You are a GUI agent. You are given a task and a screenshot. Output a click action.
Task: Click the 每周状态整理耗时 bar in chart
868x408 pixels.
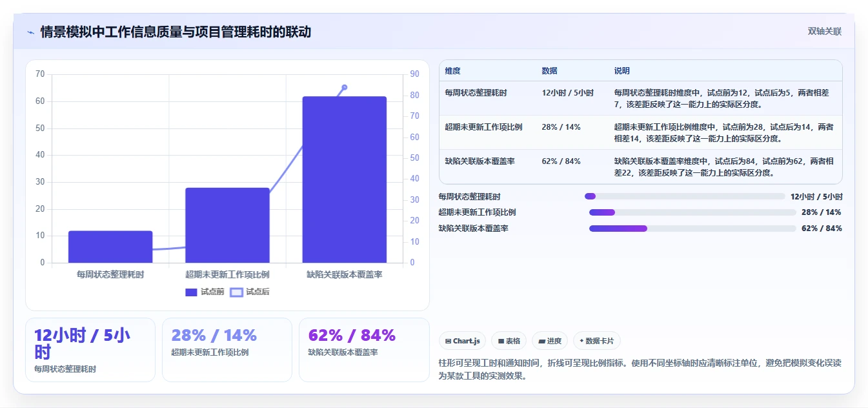110,247
